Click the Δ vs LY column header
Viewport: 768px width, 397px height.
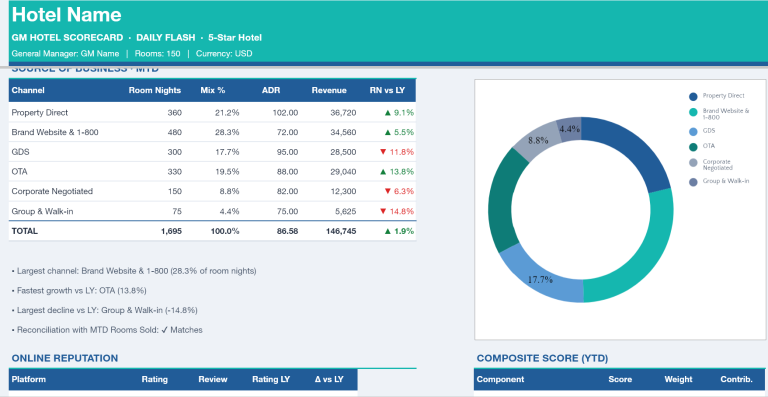[329, 379]
